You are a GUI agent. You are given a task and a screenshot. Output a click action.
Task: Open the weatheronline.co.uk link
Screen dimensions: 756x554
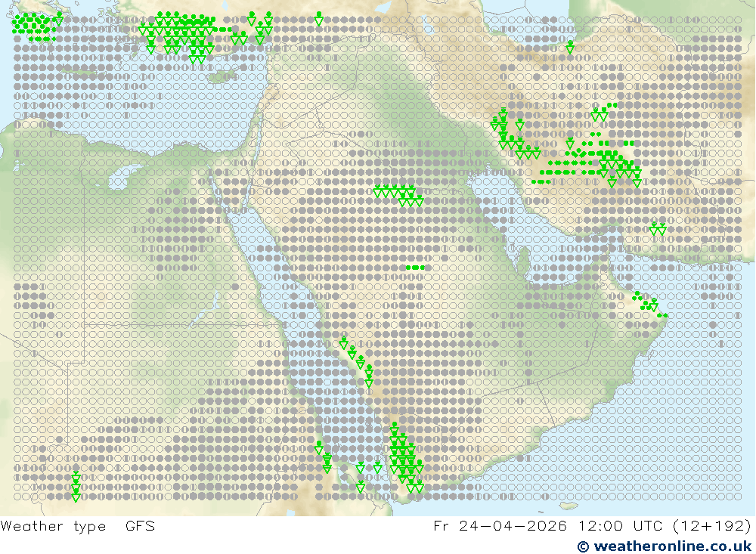click(x=665, y=546)
